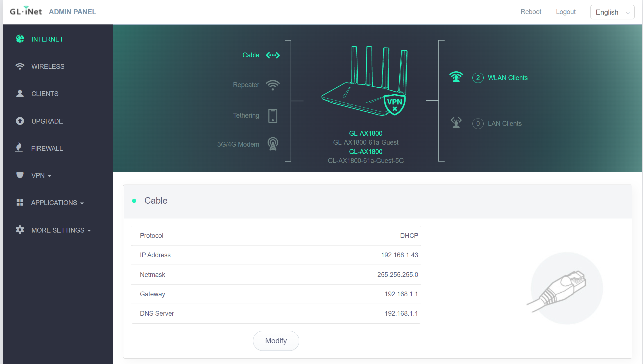The height and width of the screenshot is (364, 643).
Task: Click the LAN client count badge 0
Action: click(478, 124)
